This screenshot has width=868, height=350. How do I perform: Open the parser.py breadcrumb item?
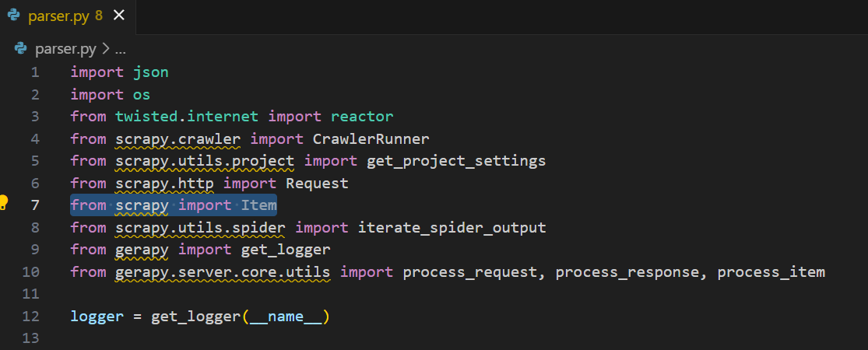[65, 49]
